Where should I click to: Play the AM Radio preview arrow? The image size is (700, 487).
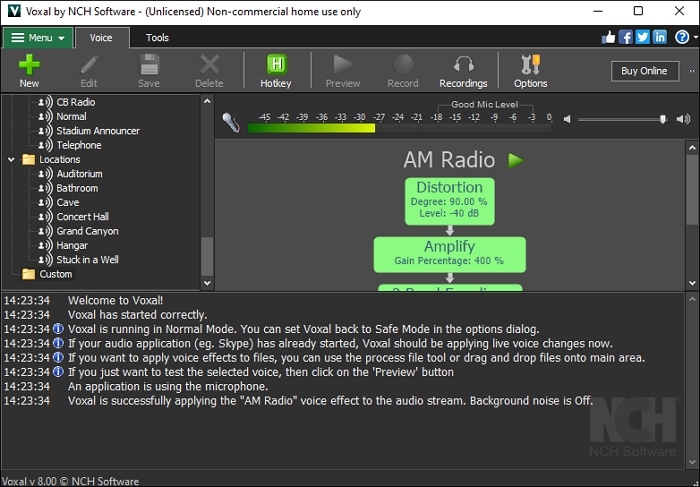[515, 160]
